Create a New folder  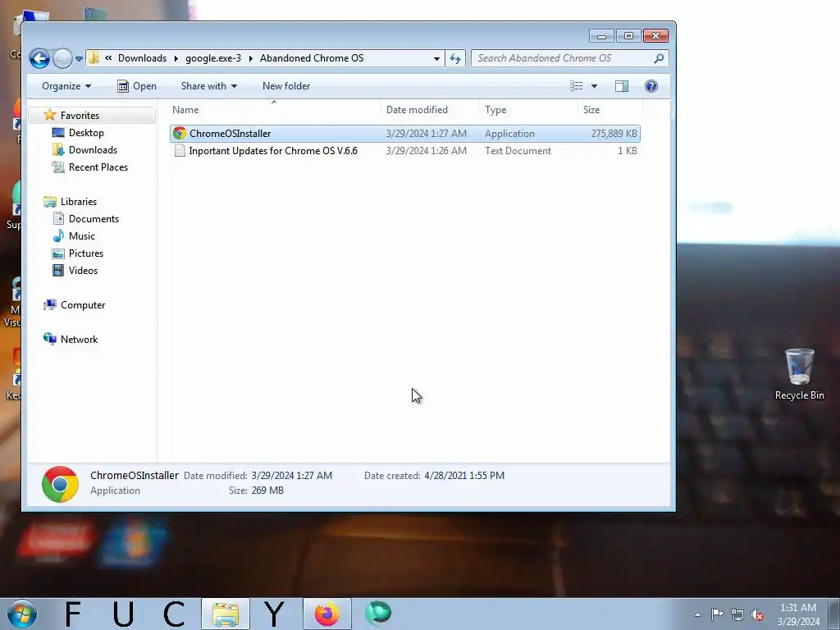[286, 85]
